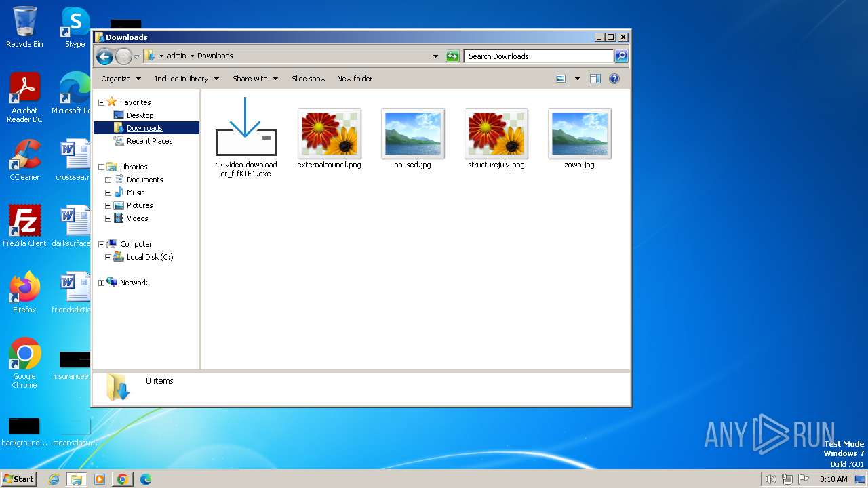
Task: Start the Slide show
Action: click(309, 79)
